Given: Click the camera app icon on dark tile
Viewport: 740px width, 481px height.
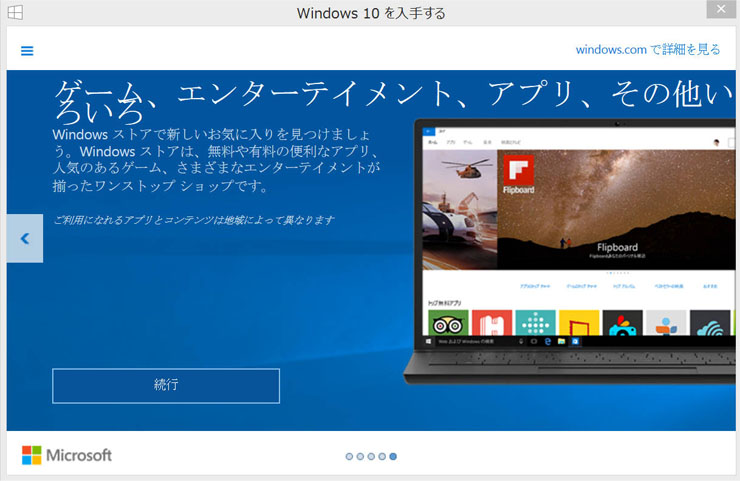Looking at the screenshot, I should pos(622,322).
